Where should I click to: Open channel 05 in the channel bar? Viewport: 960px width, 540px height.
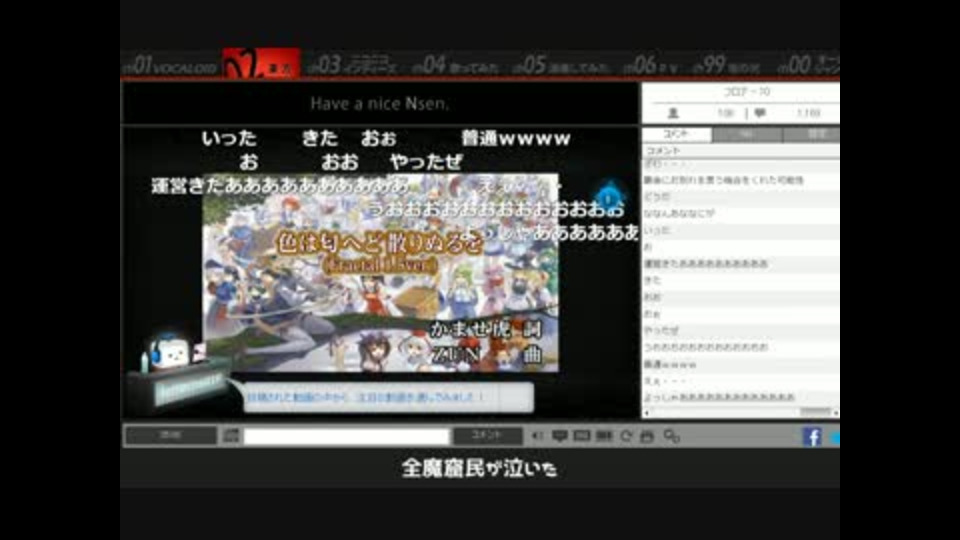coord(562,65)
